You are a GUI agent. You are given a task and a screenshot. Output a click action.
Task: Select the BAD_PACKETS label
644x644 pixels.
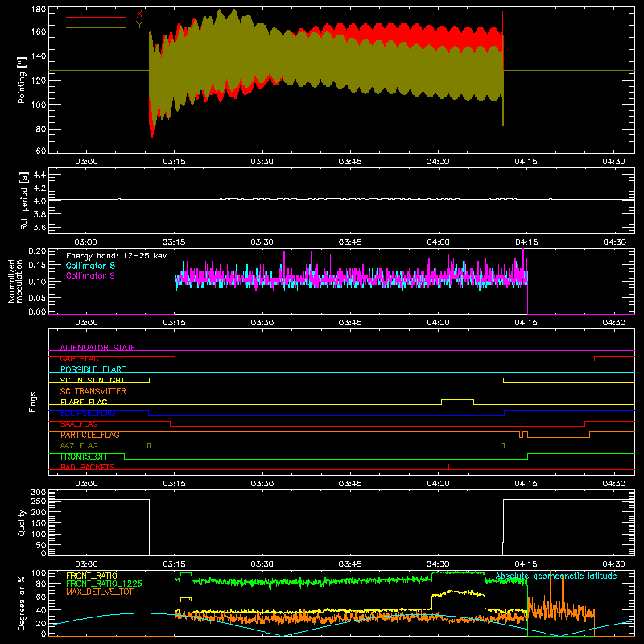click(x=88, y=467)
